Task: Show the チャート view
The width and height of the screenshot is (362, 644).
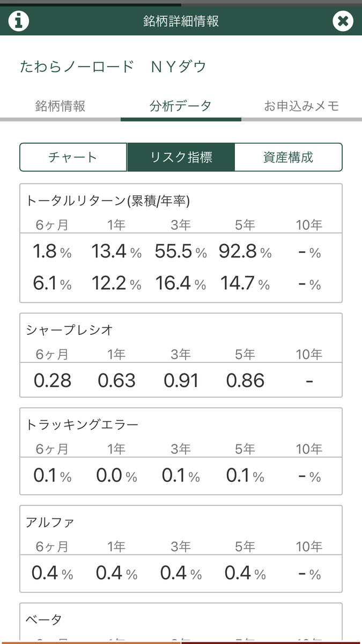Action: coord(73,157)
